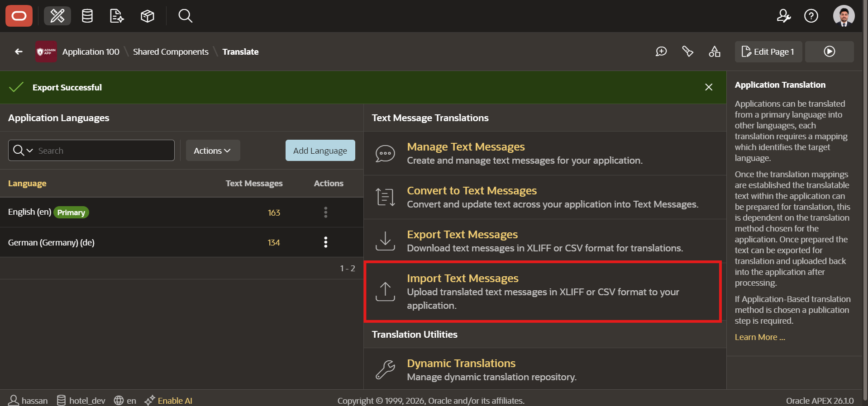Click the Admin App application icon
The height and width of the screenshot is (406, 868).
click(x=46, y=52)
